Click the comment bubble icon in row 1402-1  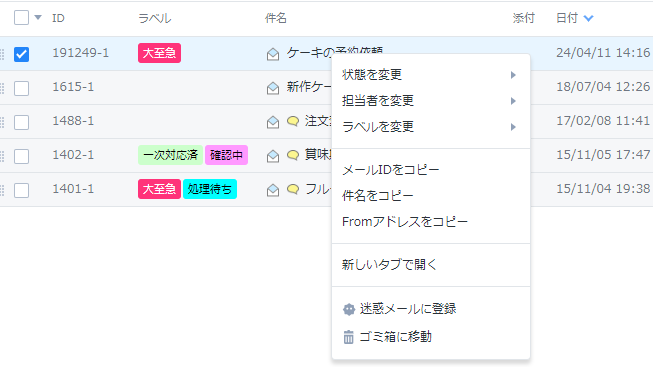point(293,155)
